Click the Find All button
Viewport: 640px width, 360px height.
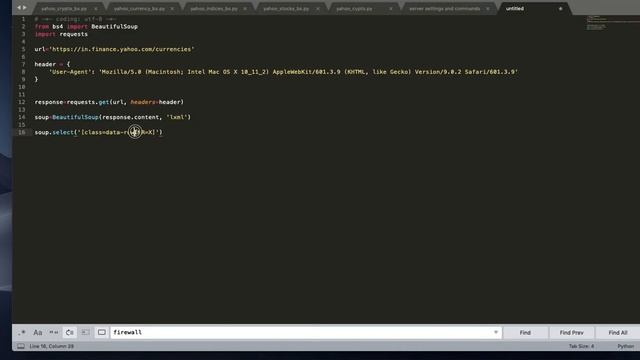618,333
